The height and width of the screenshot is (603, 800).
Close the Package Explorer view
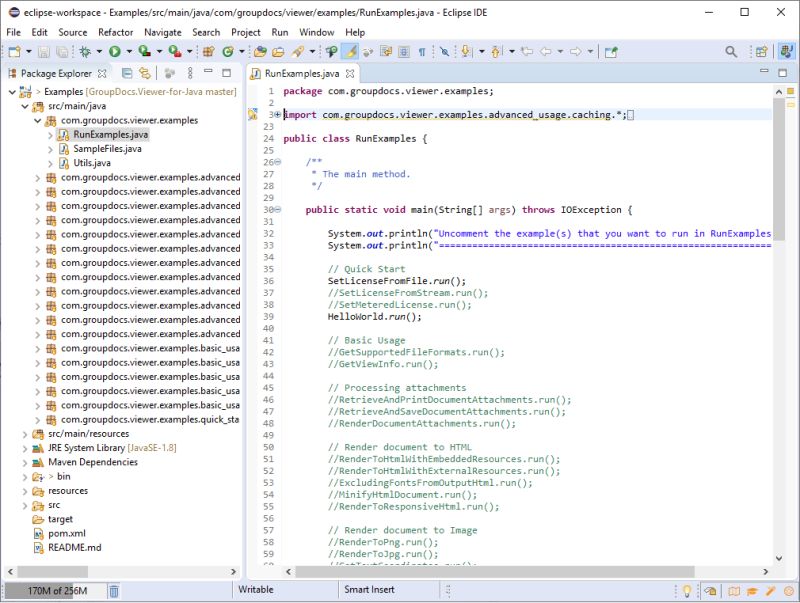[x=102, y=73]
